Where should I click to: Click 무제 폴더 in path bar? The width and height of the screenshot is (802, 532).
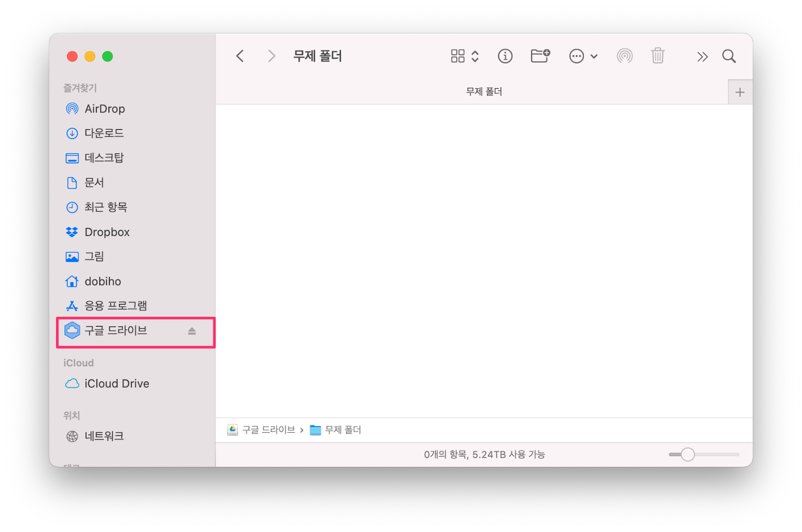coord(336,430)
